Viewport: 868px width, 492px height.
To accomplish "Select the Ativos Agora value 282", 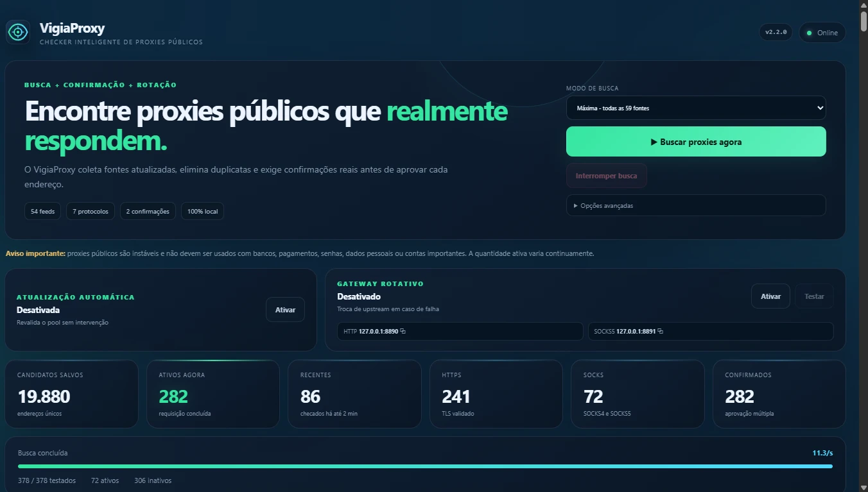I will (173, 396).
